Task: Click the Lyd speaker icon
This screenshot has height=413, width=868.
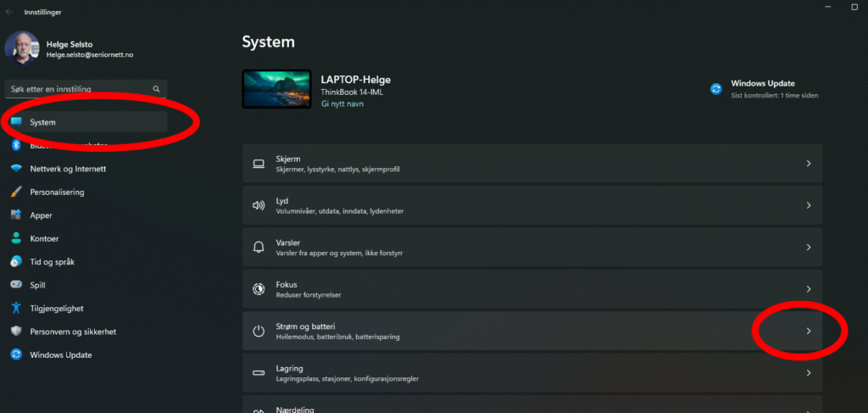Action: point(259,205)
